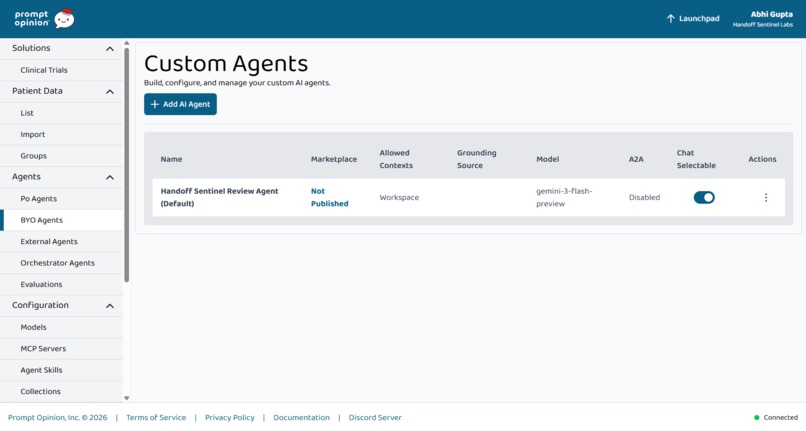Click the plus icon on Add AI Agent

[154, 104]
